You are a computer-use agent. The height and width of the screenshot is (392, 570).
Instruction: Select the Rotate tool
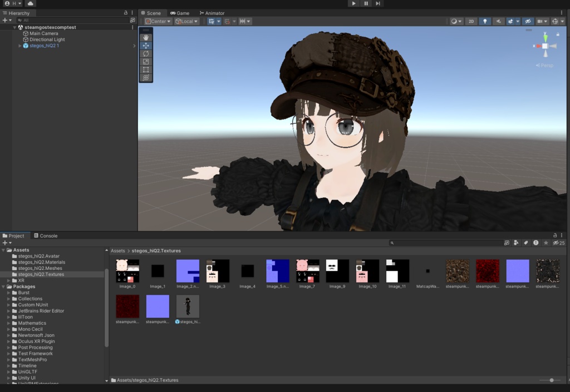pos(146,54)
